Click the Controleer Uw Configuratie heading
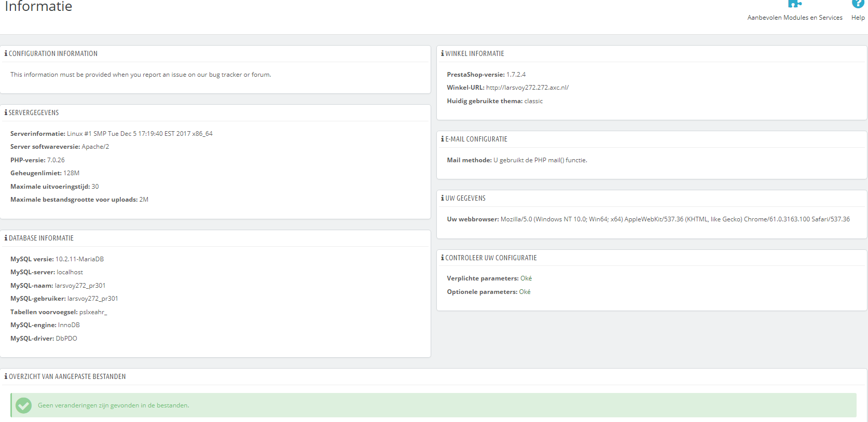 [x=491, y=258]
